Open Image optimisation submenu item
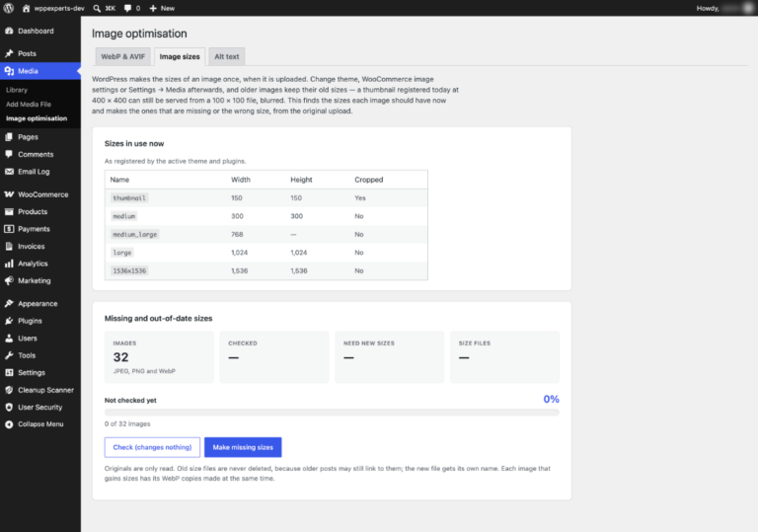The image size is (758, 532). point(37,118)
